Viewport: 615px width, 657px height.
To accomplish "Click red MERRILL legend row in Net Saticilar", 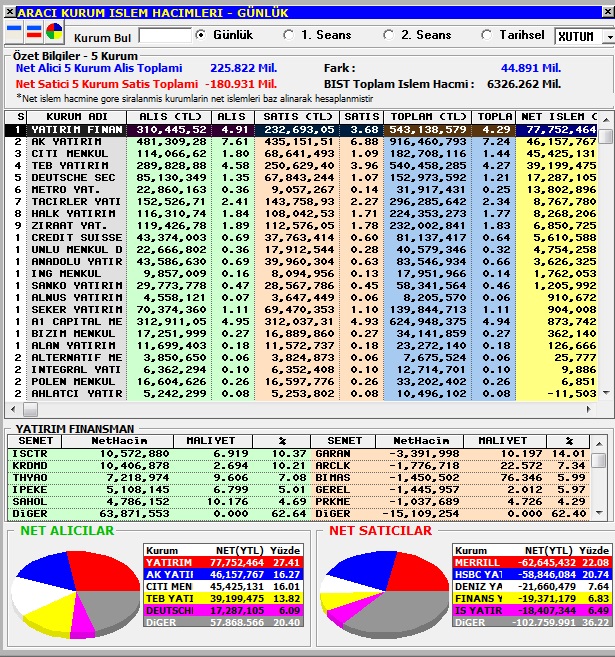I will (532, 562).
